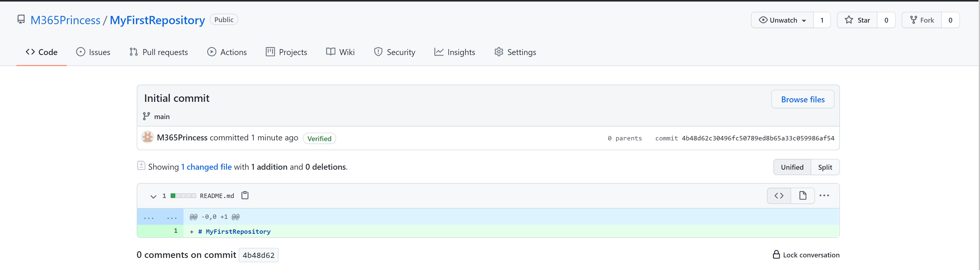Viewport: 980px width, 270px height.
Task: Click the stargazers count next to Star
Action: (x=886, y=20)
